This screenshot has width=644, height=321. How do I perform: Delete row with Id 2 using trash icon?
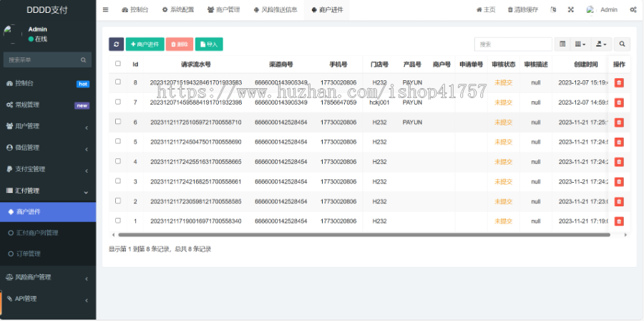(x=619, y=201)
